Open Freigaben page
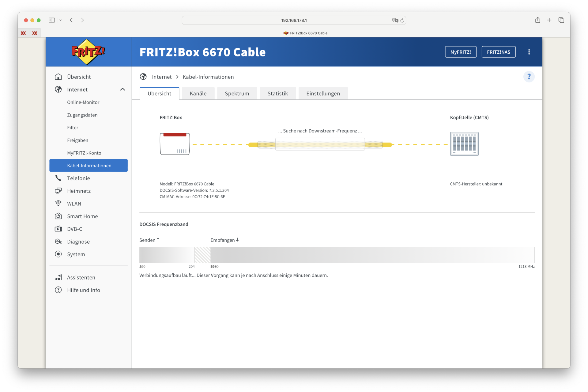 click(77, 140)
